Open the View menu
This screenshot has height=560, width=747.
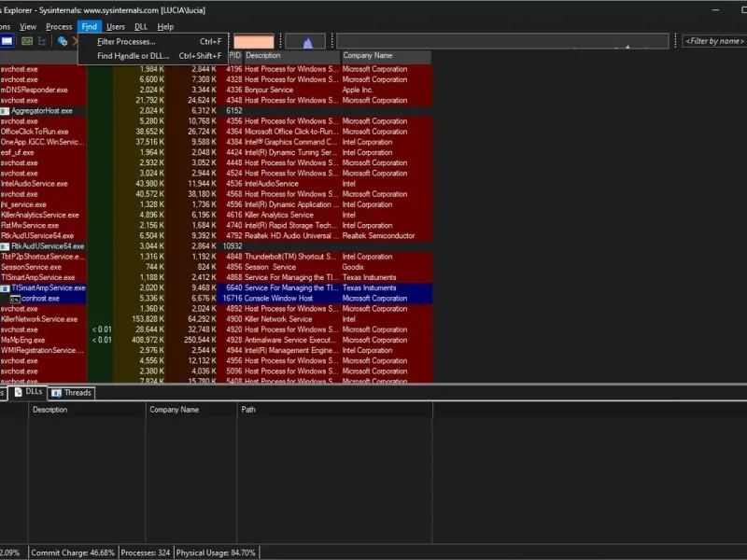pos(28,27)
